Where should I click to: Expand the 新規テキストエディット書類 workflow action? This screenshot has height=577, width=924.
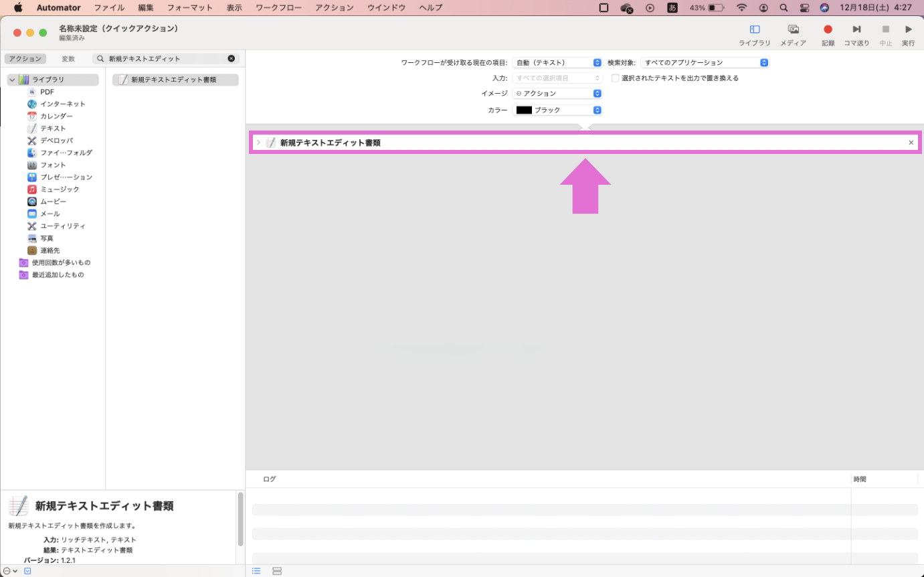[x=258, y=143]
